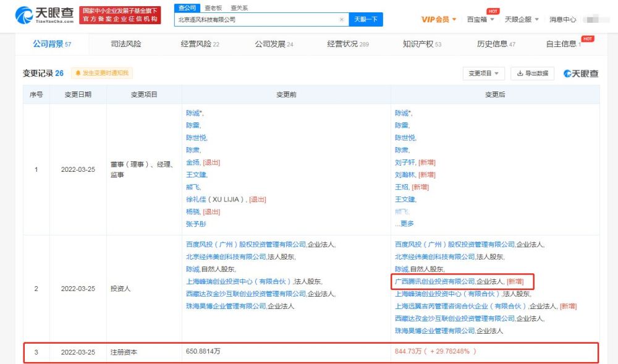Screen dimensions: 618x364
Task: Open the 公司背景 tab
Action: 52,44
